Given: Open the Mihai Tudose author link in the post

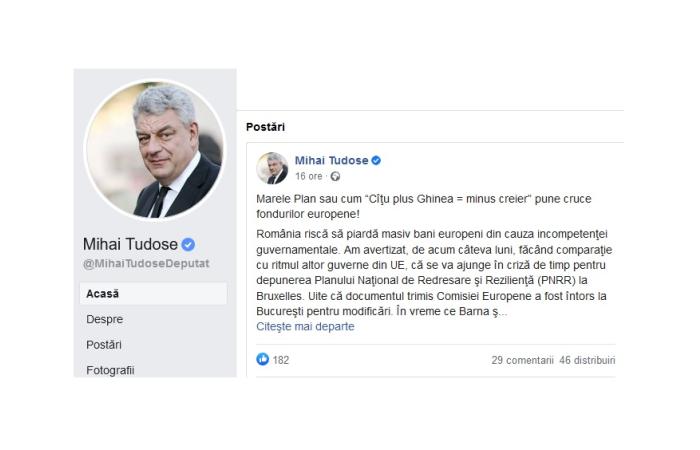Looking at the screenshot, I should pyautogui.click(x=331, y=160).
